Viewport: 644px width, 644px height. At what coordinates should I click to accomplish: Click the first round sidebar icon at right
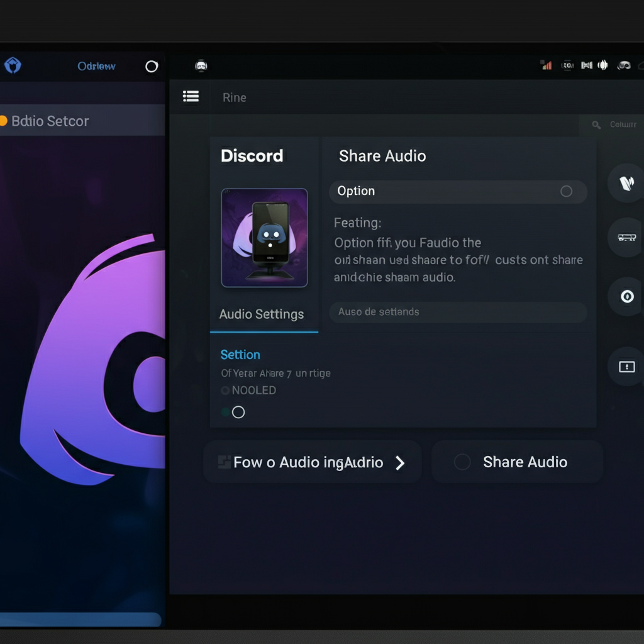click(x=626, y=183)
